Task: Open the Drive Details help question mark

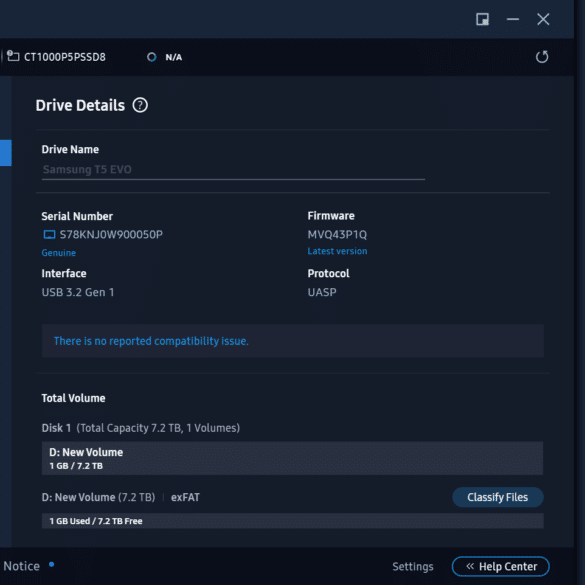Action: pyautogui.click(x=140, y=105)
